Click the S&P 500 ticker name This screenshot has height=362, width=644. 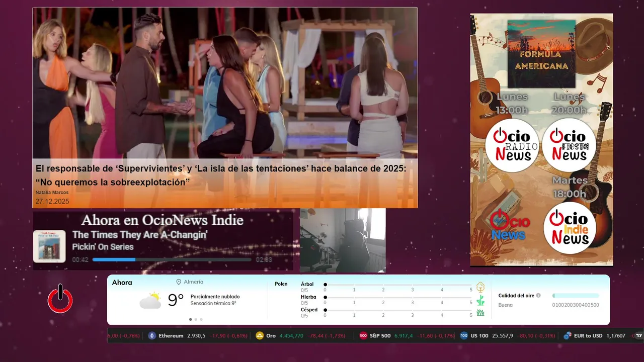[x=380, y=336]
